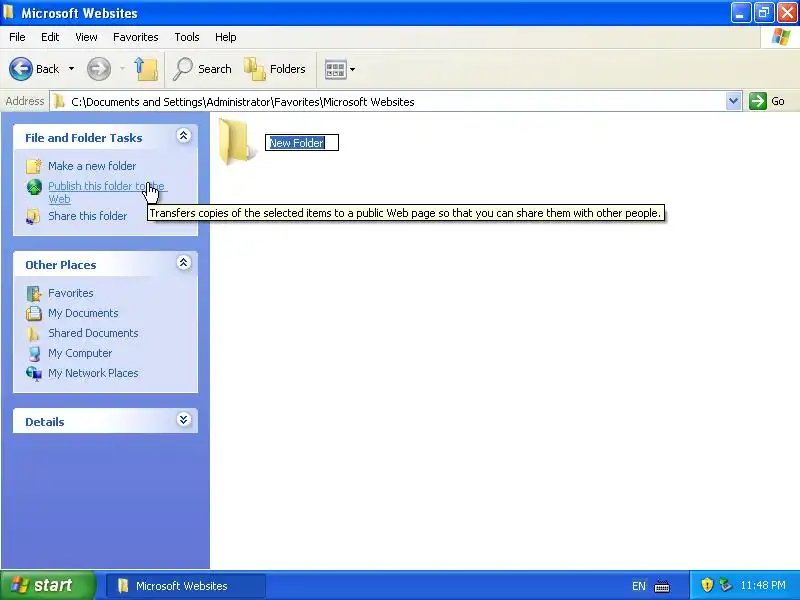Open the Favorites menu
Screen dimensions: 800x600
pyautogui.click(x=136, y=37)
